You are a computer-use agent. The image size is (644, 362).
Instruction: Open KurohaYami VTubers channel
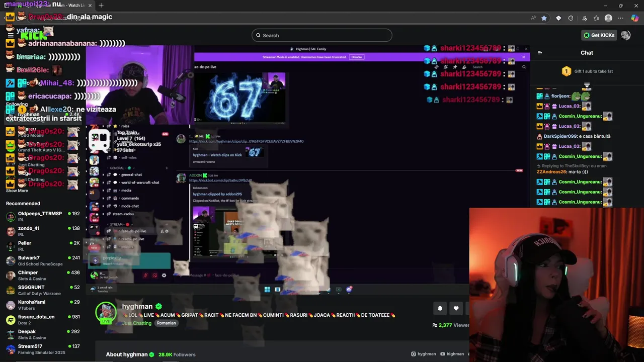43,305
